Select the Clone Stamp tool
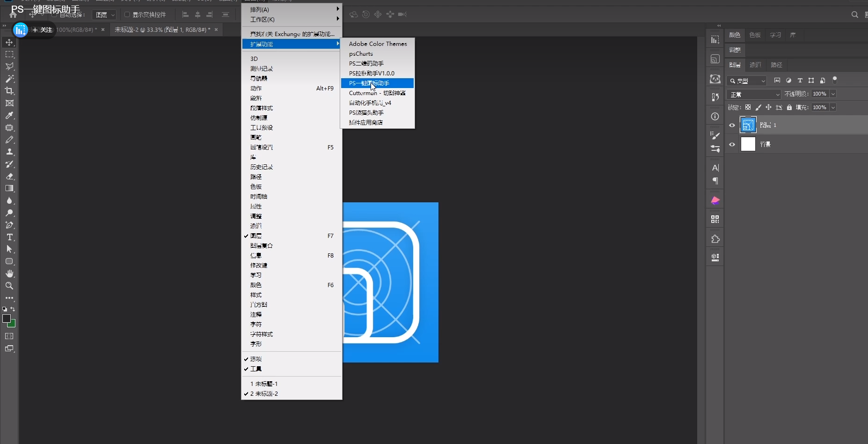 9,152
